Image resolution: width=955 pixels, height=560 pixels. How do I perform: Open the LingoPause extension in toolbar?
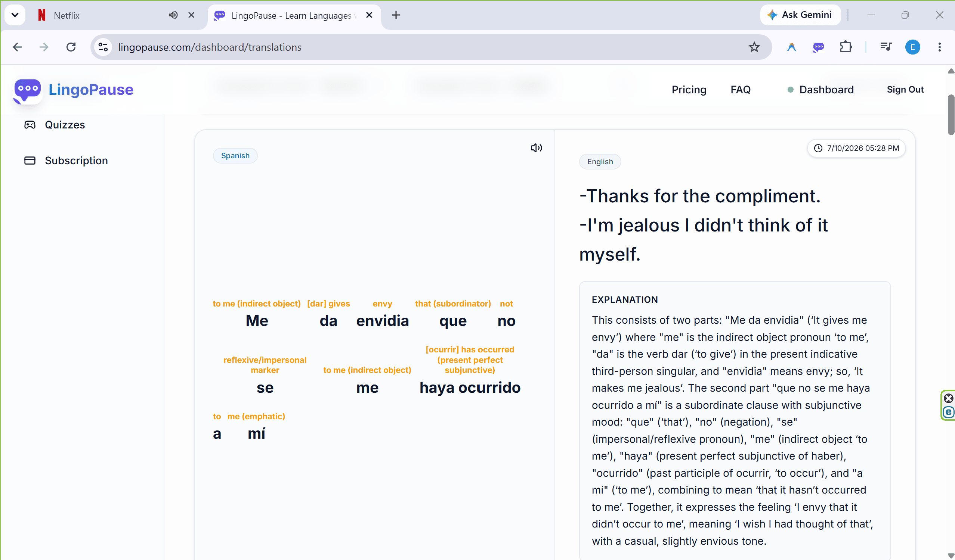point(819,47)
